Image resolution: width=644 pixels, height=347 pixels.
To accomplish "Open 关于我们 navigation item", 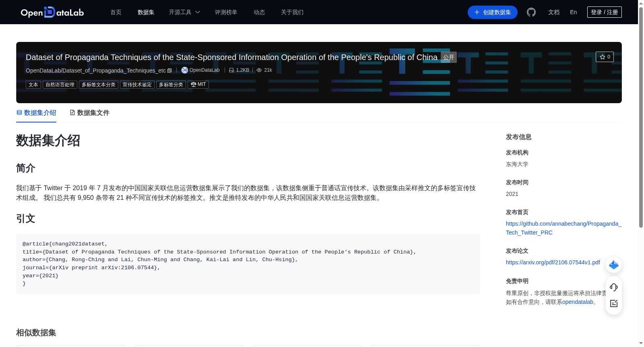I will coord(292,12).
